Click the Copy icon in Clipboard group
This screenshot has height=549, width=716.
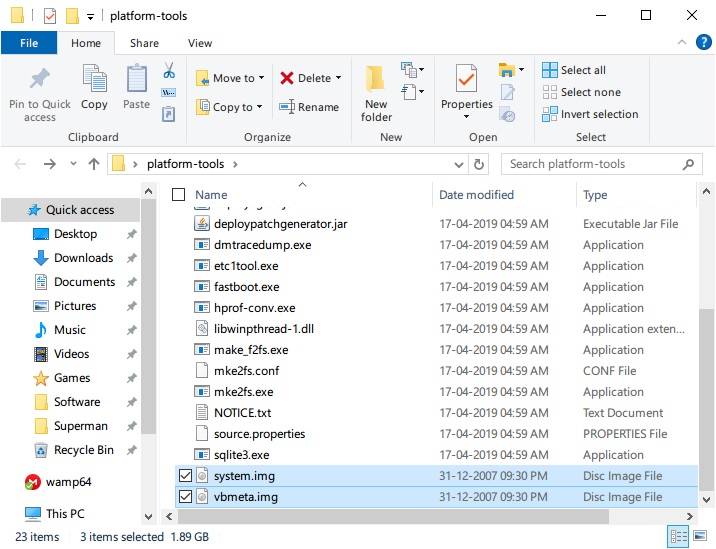[94, 79]
